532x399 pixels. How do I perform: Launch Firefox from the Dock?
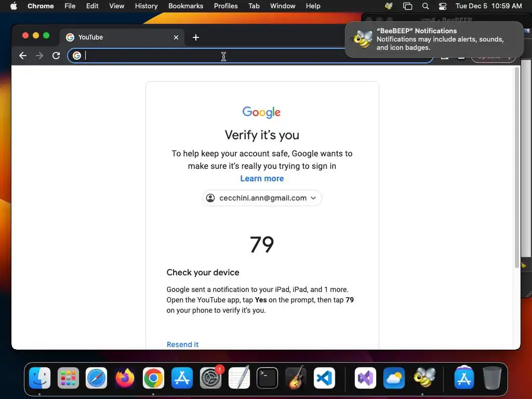[x=125, y=378]
